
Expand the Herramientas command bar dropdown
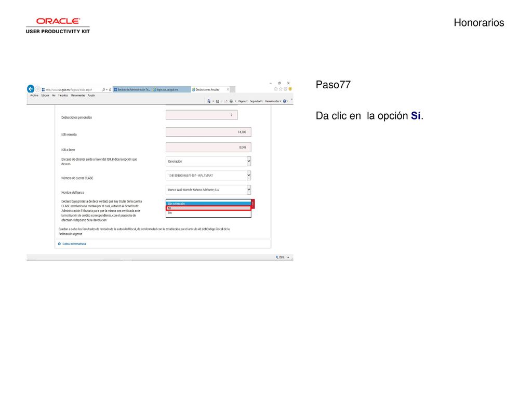(x=273, y=101)
